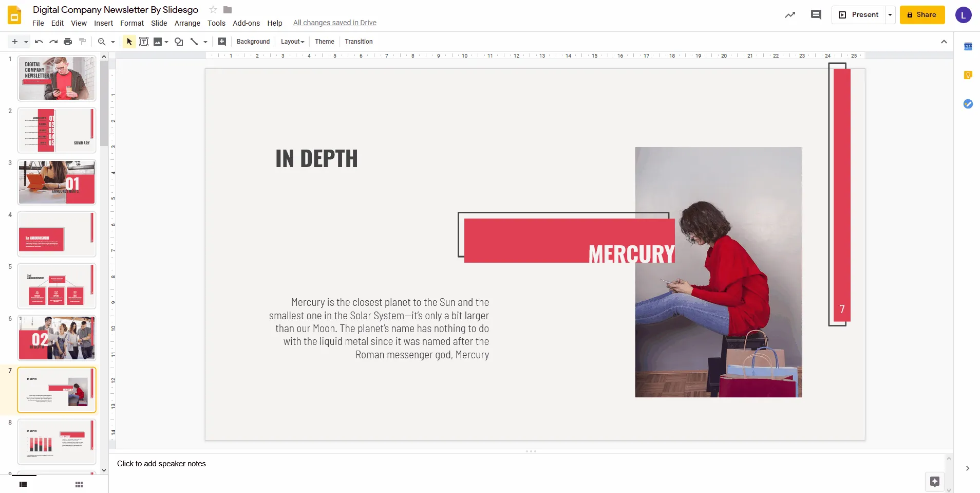Click the Share button
The image size is (980, 493).
pos(922,15)
